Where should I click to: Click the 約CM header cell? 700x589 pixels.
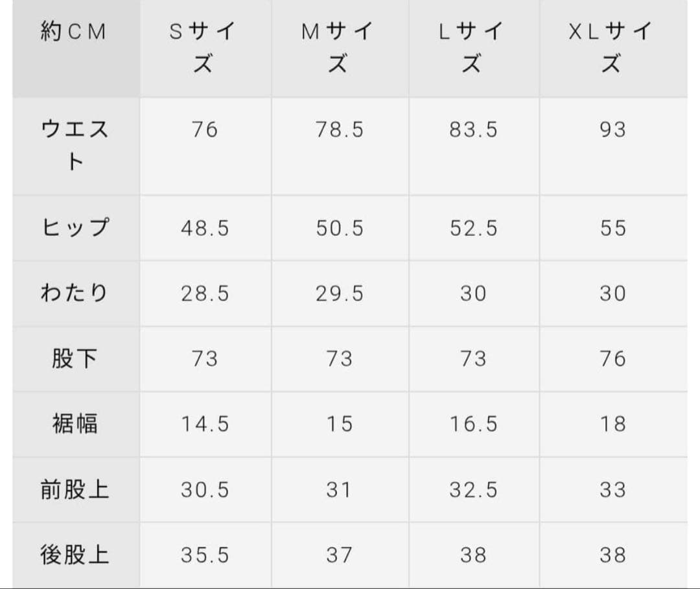(x=73, y=32)
